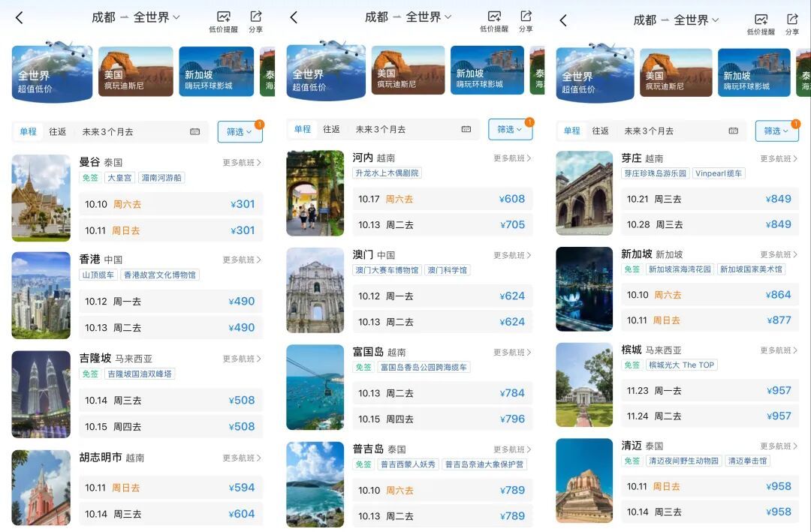Tap the back arrow on the Hanoi list screen
Image resolution: width=811 pixels, height=532 pixels.
coord(294,17)
